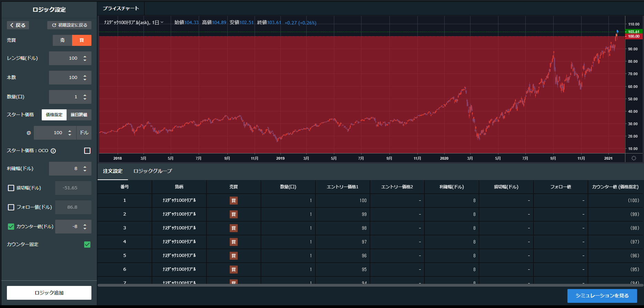The image size is (644, 308).
Task: Click the buy badge in row 6
Action: tap(234, 269)
